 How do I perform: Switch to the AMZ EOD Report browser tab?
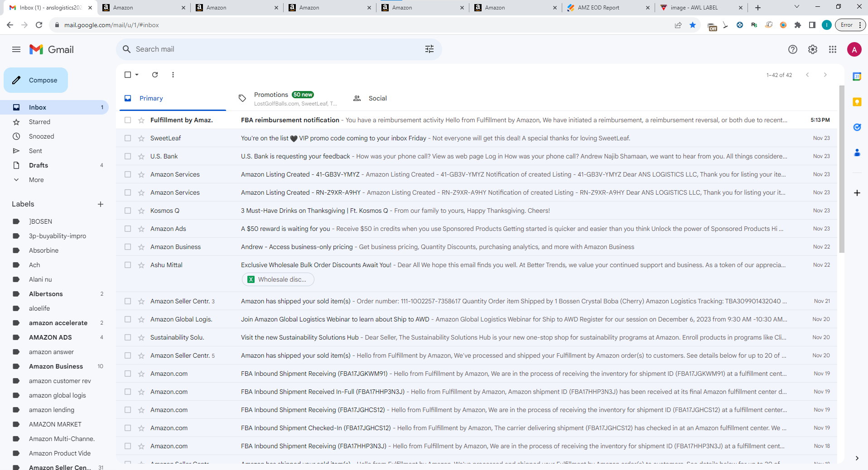(607, 7)
